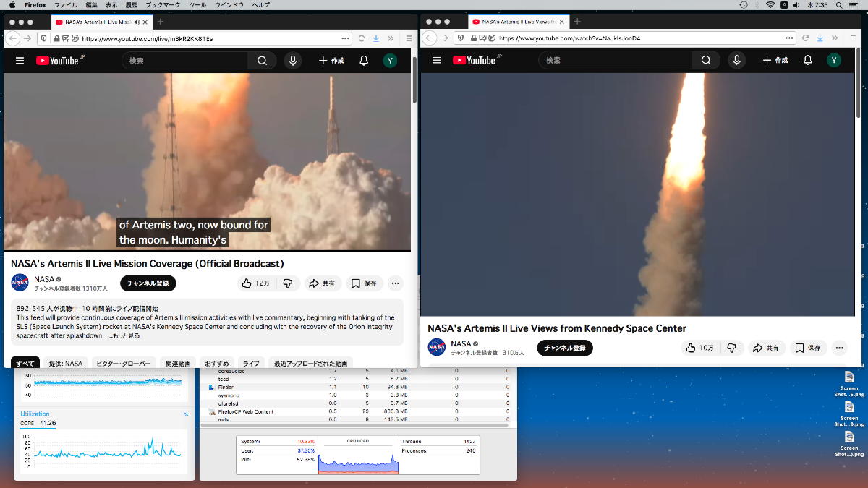Click NASA channel logo under left video
Image resolution: width=868 pixels, height=488 pixels.
coord(20,283)
